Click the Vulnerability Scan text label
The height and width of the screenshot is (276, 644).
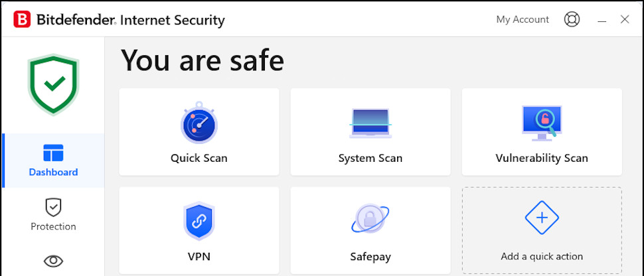[x=542, y=158]
